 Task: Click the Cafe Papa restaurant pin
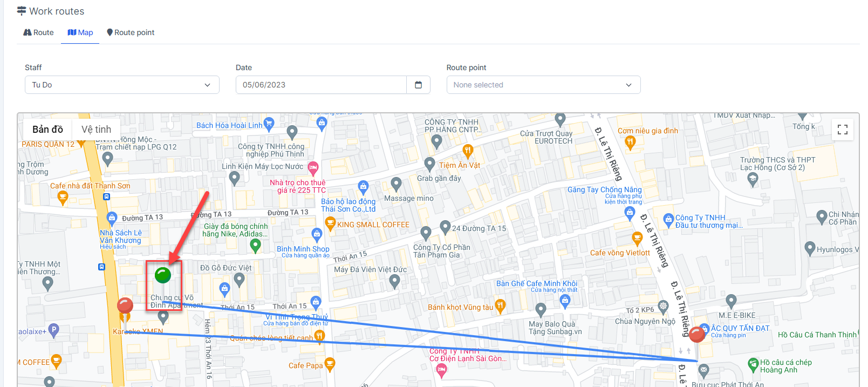pos(330,364)
